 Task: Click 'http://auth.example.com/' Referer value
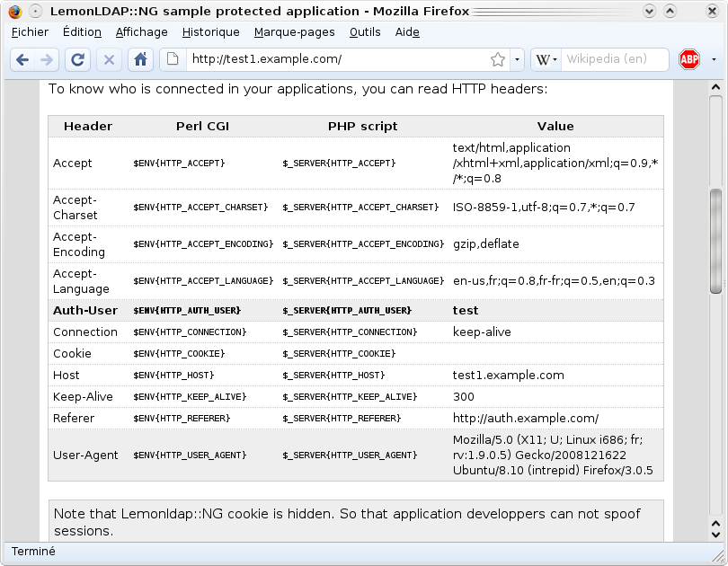(x=526, y=419)
